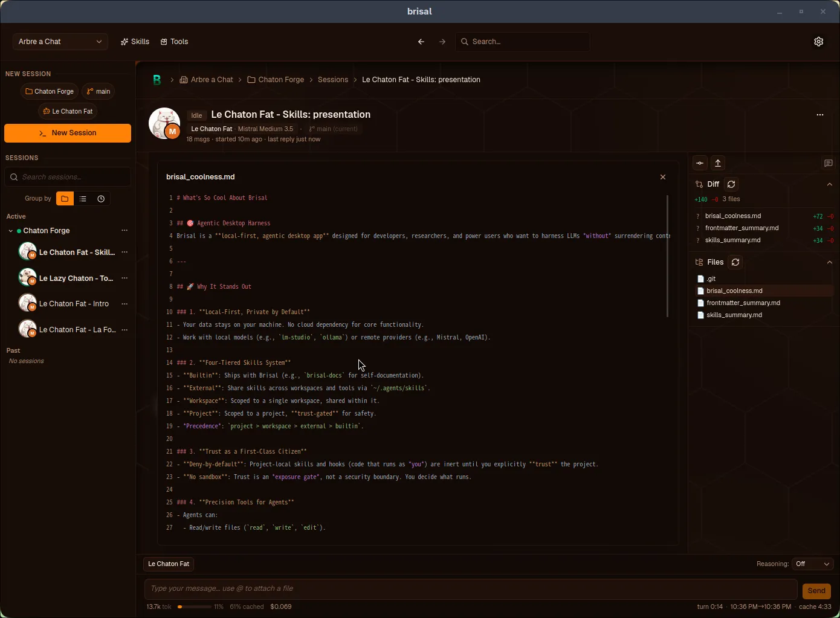This screenshot has width=840, height=618.
Task: Open Le Chaton Fat - La Fo session
Action: (66, 330)
